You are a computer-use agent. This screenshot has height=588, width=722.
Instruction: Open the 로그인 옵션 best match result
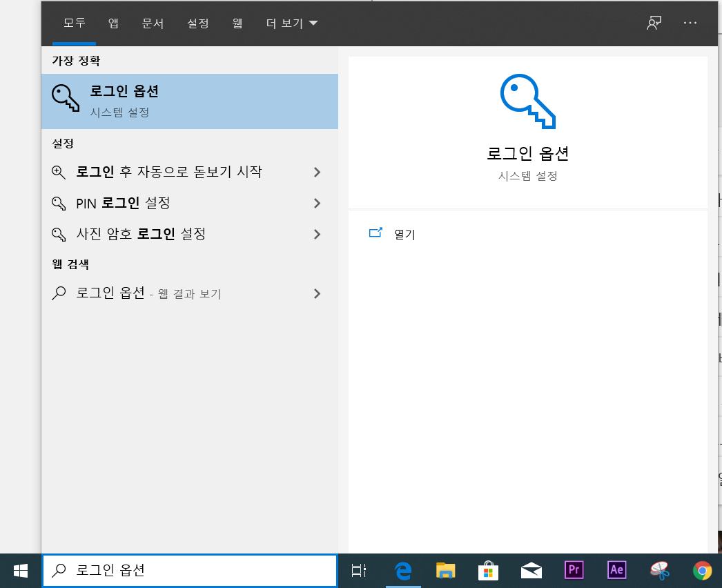[x=190, y=101]
